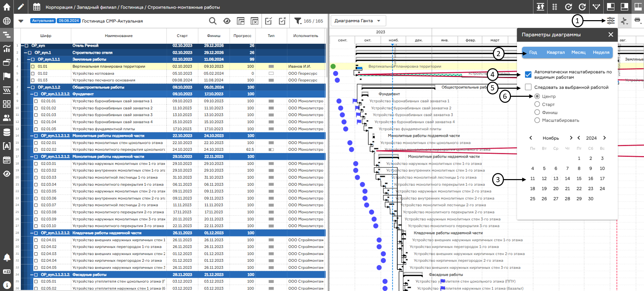Open the printer dropdown icon
Viewport: 644px width, 291px height.
(x=638, y=21)
